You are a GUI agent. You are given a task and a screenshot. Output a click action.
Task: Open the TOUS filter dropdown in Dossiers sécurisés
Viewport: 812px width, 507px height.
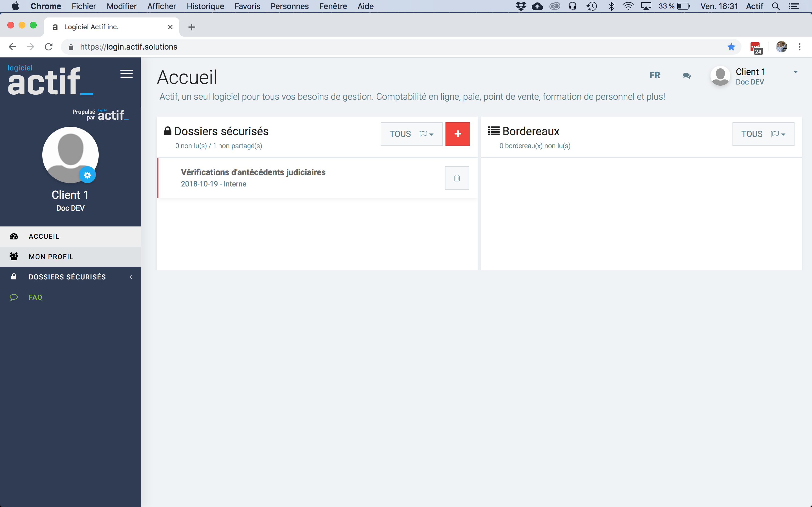click(411, 134)
